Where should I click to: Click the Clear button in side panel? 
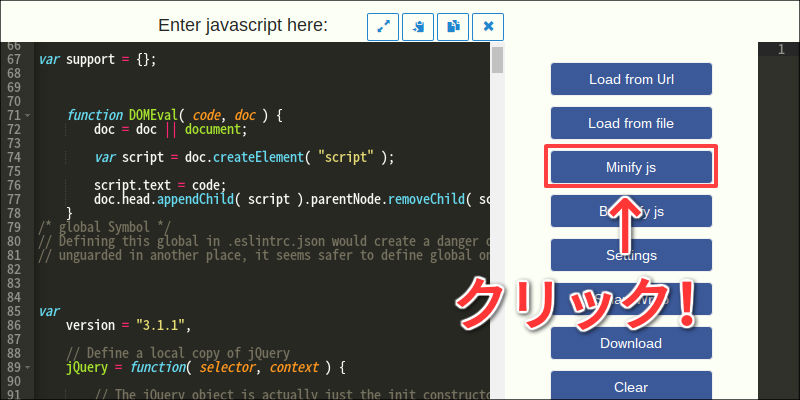click(631, 386)
